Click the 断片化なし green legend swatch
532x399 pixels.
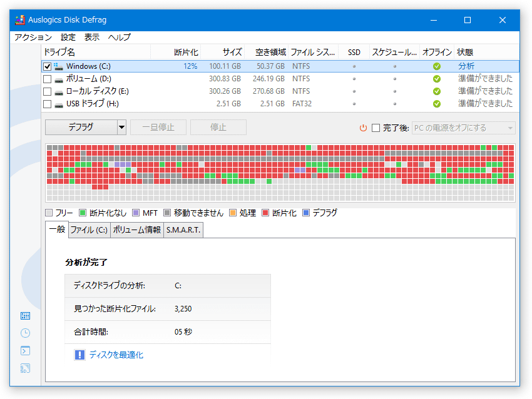83,213
